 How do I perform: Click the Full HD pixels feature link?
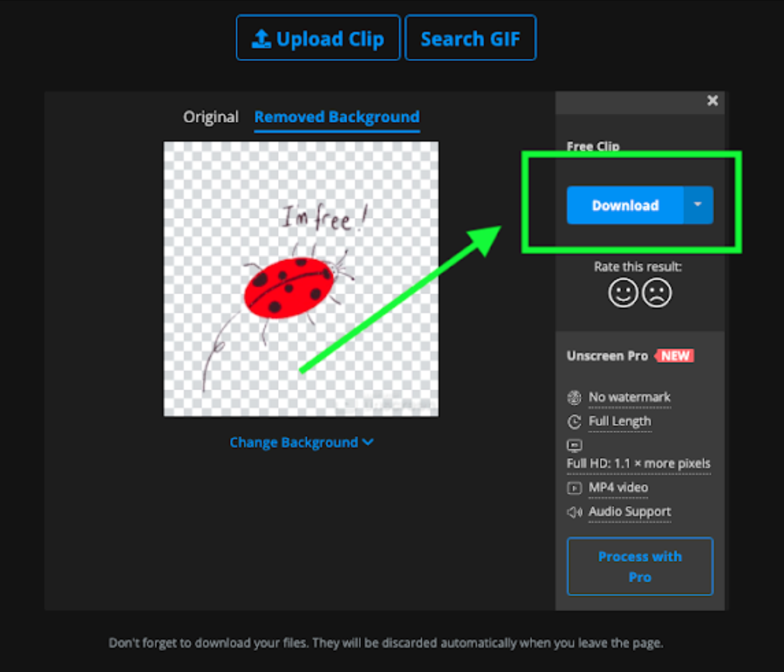(x=638, y=464)
